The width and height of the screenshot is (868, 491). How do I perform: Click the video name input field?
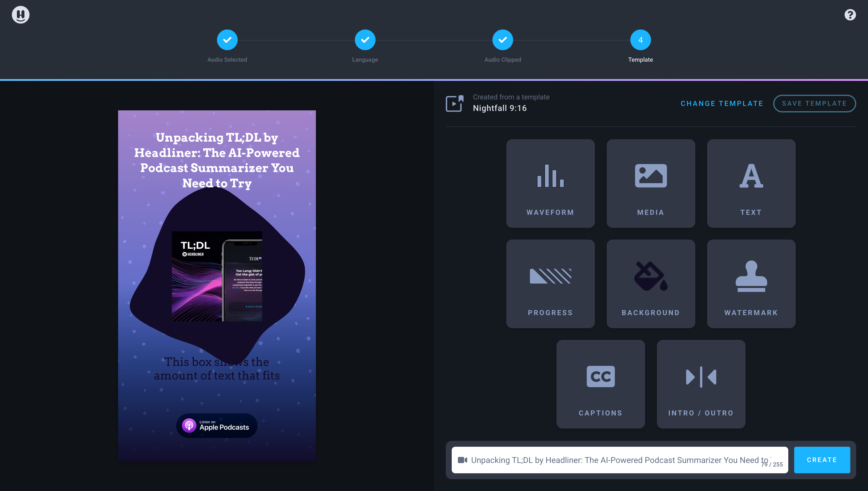620,460
